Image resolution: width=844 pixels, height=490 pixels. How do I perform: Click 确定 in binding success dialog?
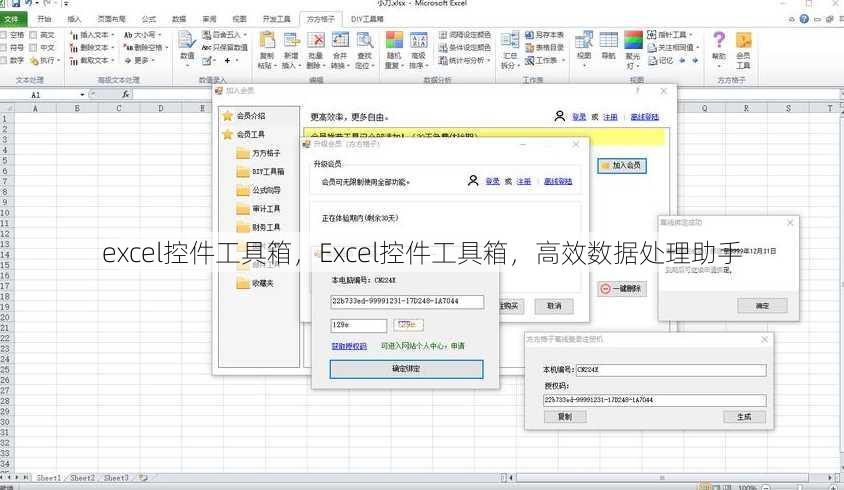click(x=762, y=305)
